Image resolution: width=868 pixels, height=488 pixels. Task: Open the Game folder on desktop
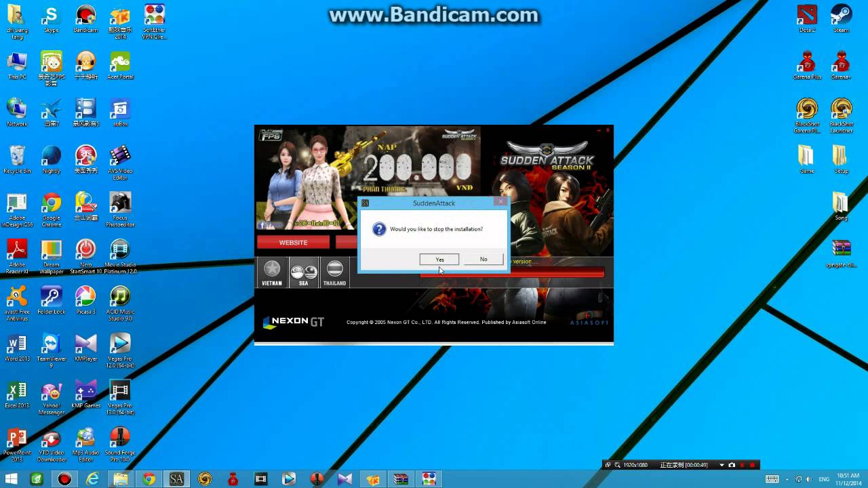[x=807, y=160]
